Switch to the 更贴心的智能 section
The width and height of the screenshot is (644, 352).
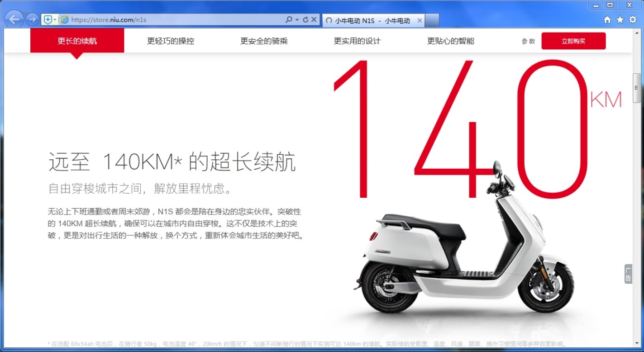coord(451,41)
